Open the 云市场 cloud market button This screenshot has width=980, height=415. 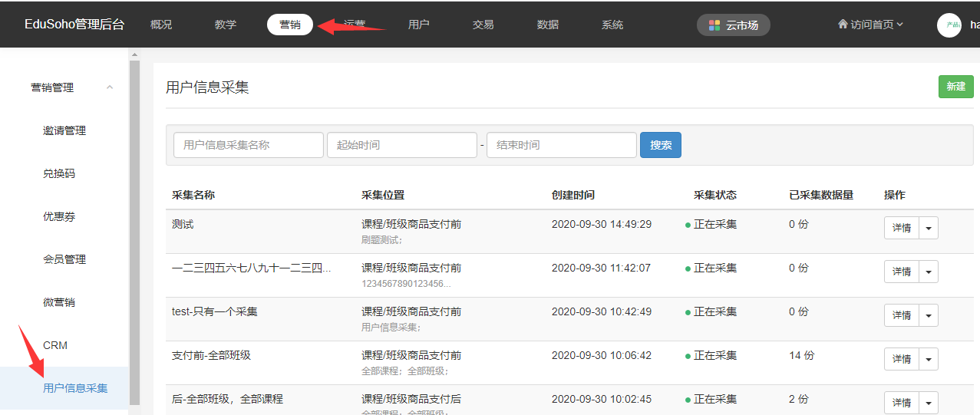[733, 25]
